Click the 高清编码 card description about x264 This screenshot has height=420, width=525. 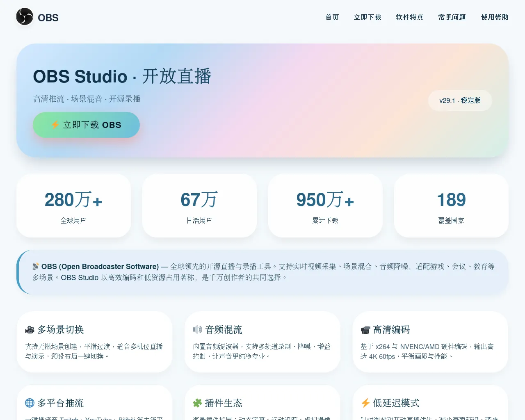click(x=427, y=352)
